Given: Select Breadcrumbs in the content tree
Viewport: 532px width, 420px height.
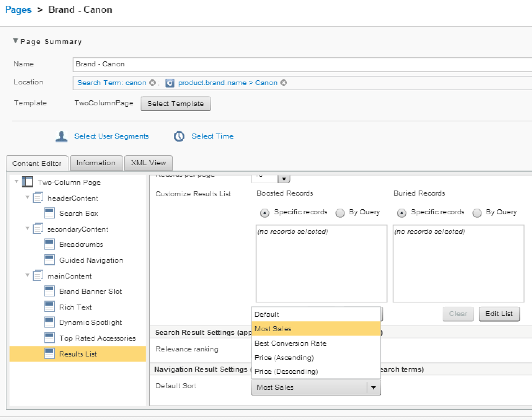Looking at the screenshot, I should coord(81,244).
